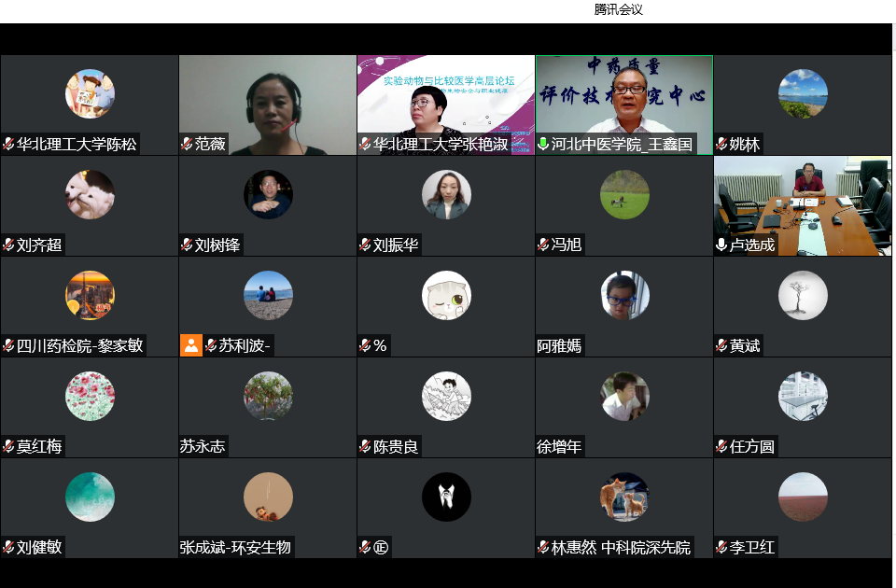This screenshot has width=896, height=588.
Task: Click the orange member badge icon beside 苏利波
Action: tap(192, 345)
